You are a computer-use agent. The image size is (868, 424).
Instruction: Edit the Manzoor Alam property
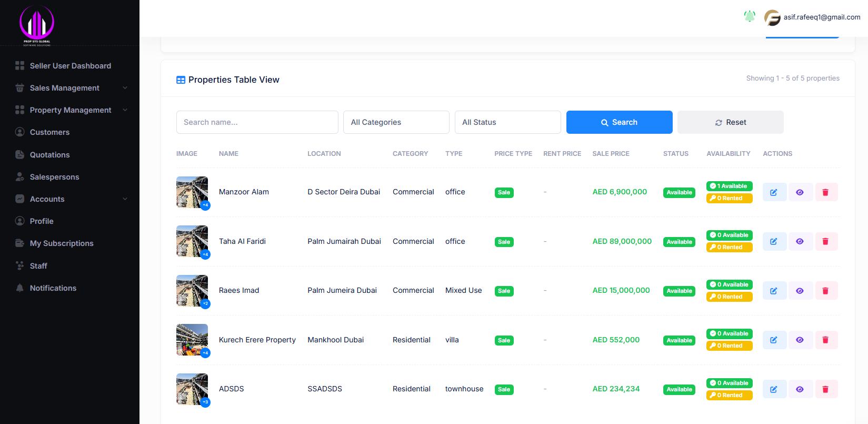[x=774, y=192]
